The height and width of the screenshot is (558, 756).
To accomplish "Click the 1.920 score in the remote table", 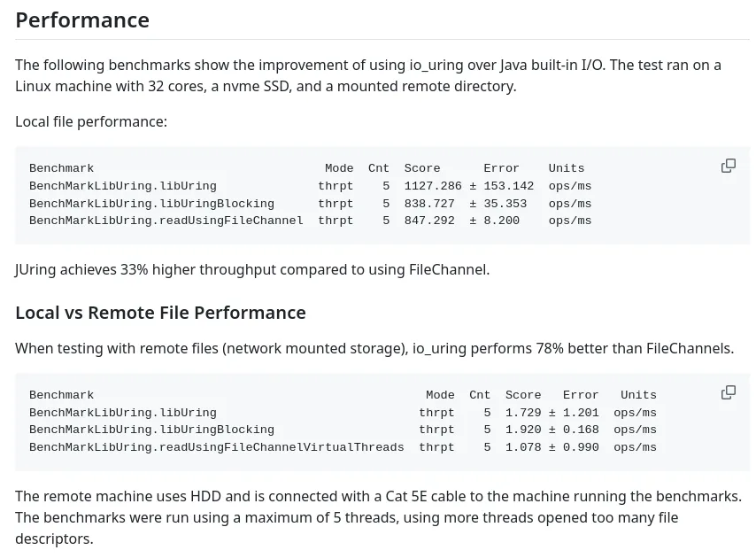I will point(523,430).
